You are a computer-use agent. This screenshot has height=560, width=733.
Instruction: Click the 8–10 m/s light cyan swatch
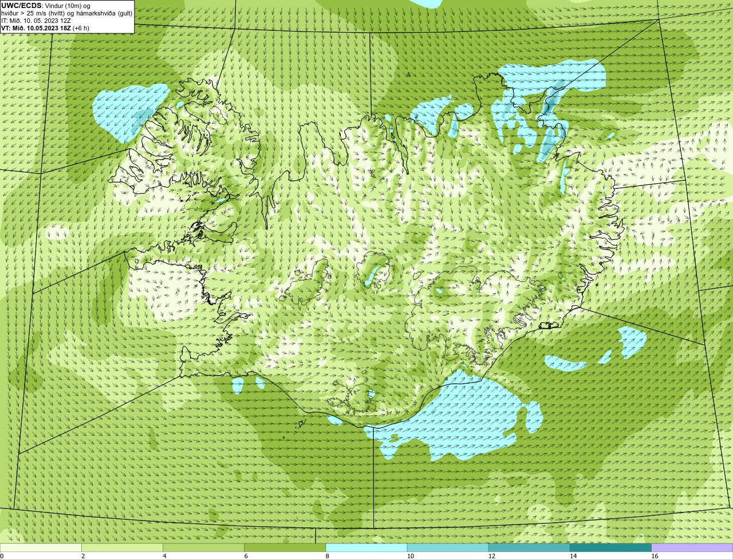click(x=366, y=547)
